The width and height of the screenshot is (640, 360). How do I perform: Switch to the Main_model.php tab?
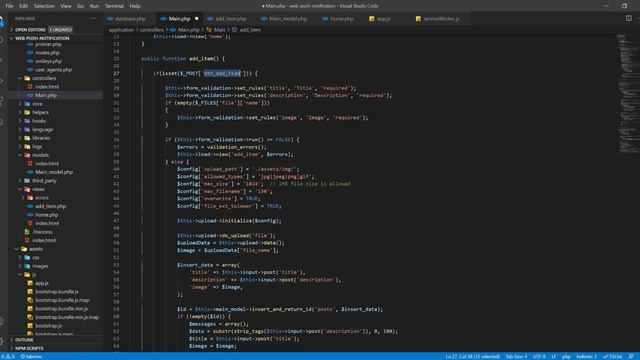(x=288, y=19)
